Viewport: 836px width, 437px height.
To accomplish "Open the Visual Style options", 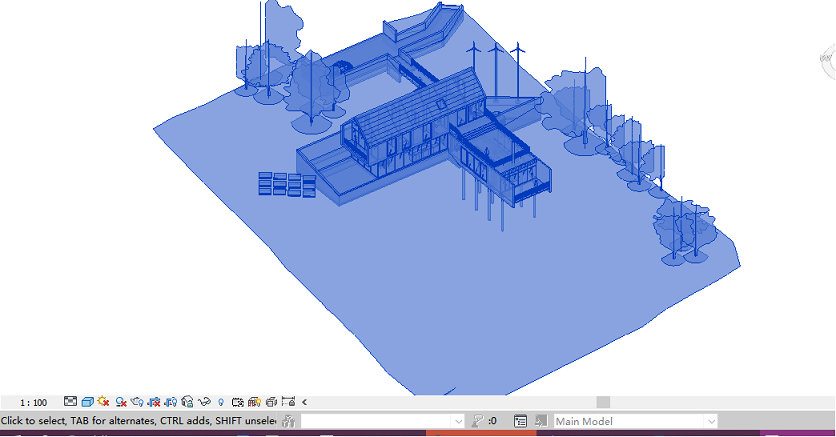I will click(87, 402).
